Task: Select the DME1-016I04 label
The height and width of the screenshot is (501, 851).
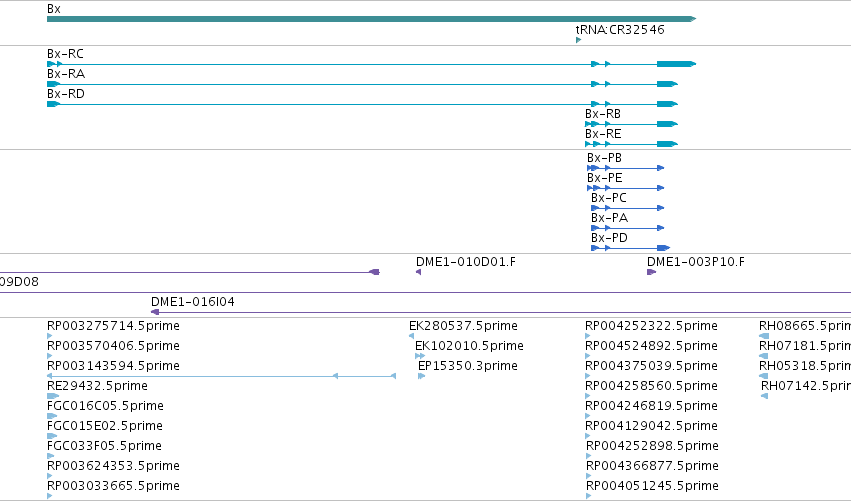Action: pos(193,302)
